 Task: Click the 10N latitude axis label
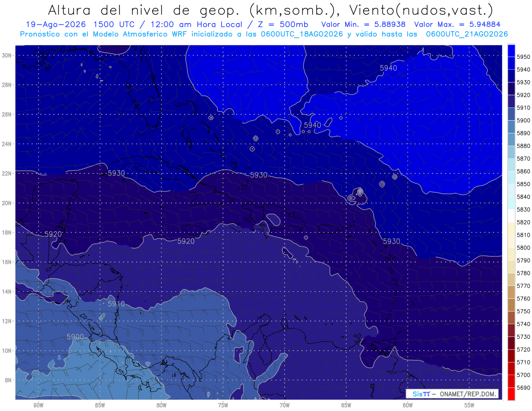tap(7, 351)
